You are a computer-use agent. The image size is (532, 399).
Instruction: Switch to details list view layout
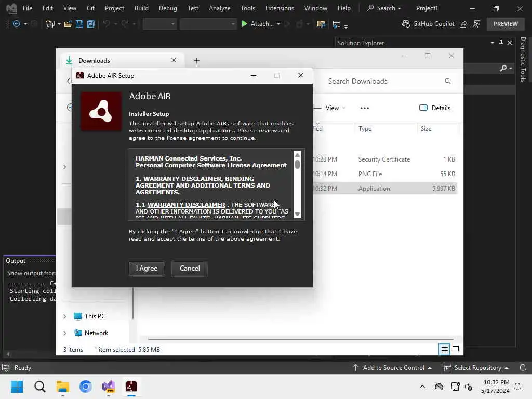pyautogui.click(x=444, y=349)
